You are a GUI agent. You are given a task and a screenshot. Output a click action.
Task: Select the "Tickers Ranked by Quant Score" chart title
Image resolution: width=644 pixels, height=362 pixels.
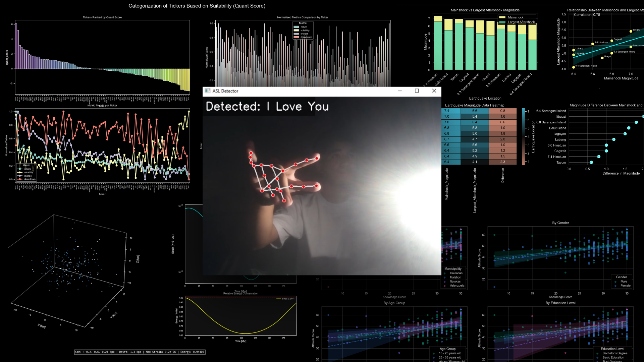point(102,17)
